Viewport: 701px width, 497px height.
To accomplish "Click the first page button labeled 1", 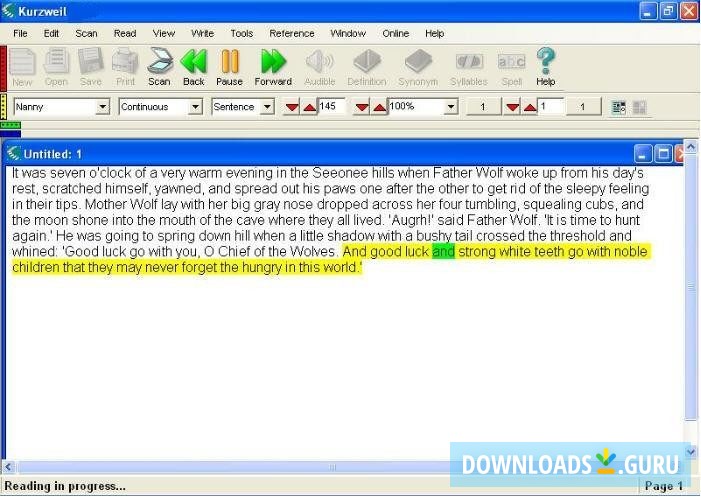I will click(x=482, y=107).
